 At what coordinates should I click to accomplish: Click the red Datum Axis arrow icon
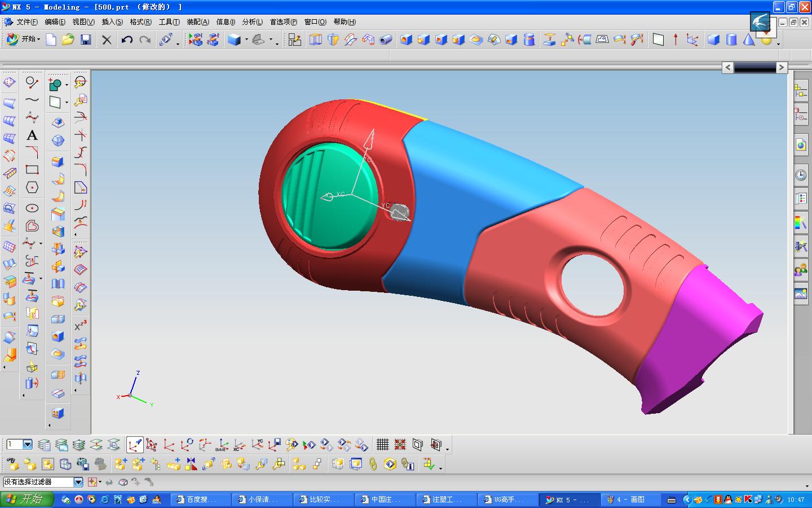coord(676,40)
